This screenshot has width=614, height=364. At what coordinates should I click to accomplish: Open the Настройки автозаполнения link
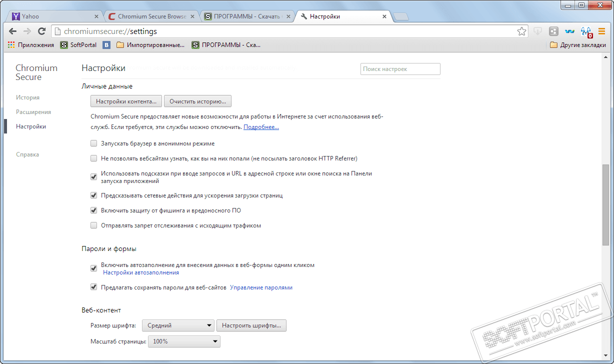(x=141, y=272)
